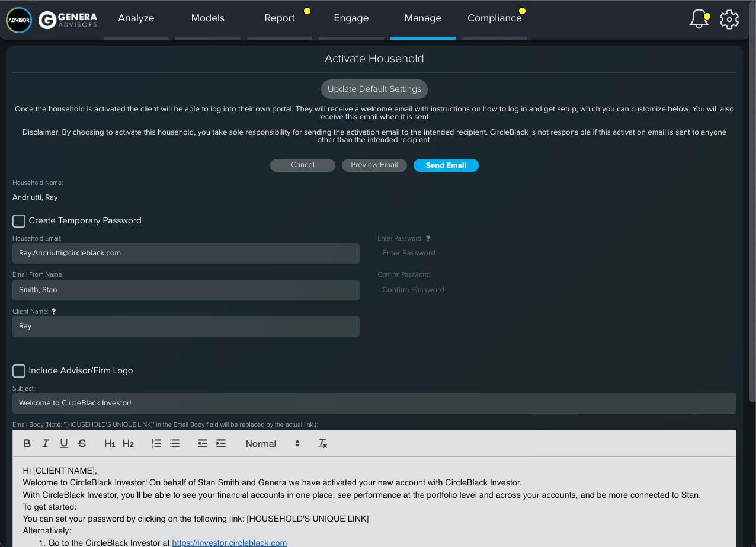Click the Cancel button
Screen dimensions: 756x547
click(x=303, y=165)
